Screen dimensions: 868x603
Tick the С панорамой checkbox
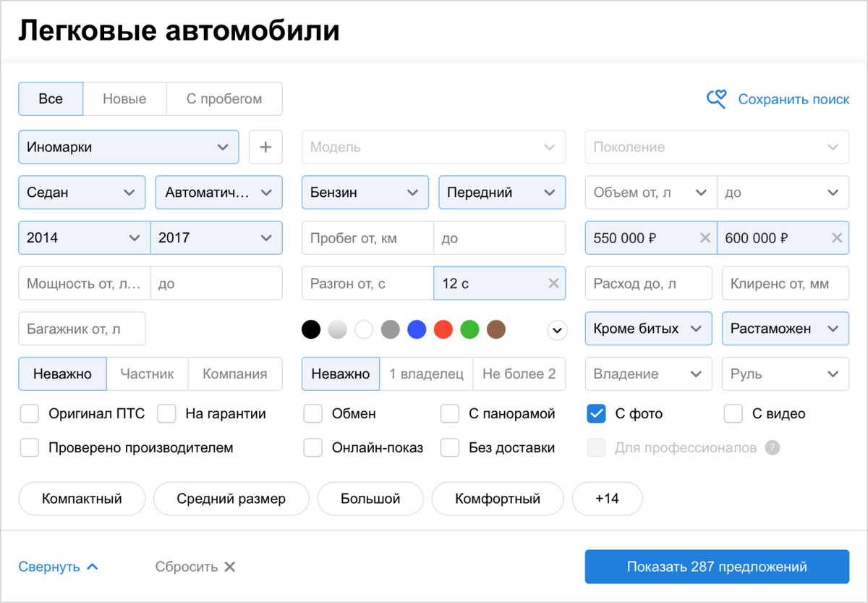point(450,414)
